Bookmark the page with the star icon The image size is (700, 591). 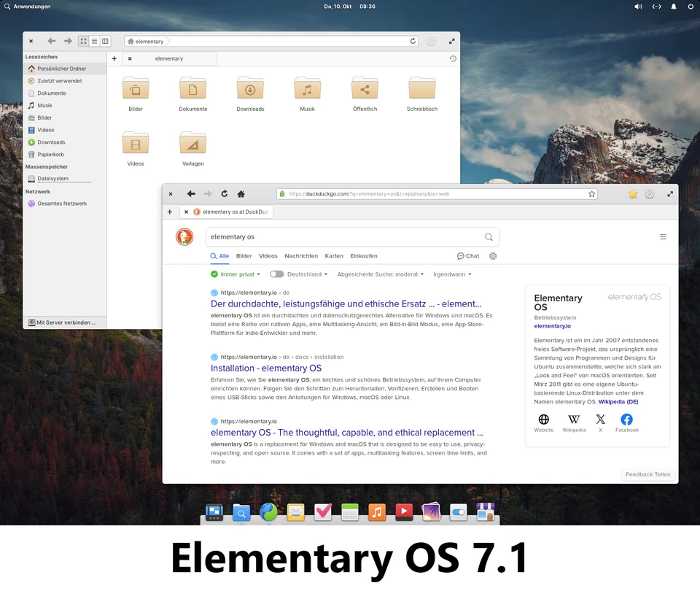click(592, 194)
